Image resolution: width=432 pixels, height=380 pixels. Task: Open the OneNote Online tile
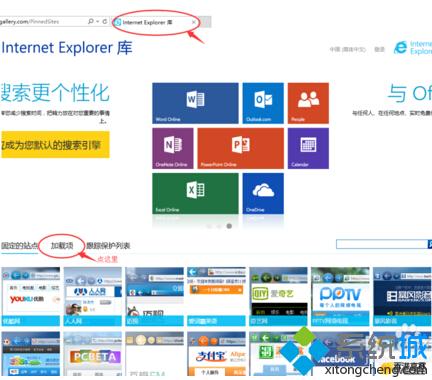click(173, 148)
